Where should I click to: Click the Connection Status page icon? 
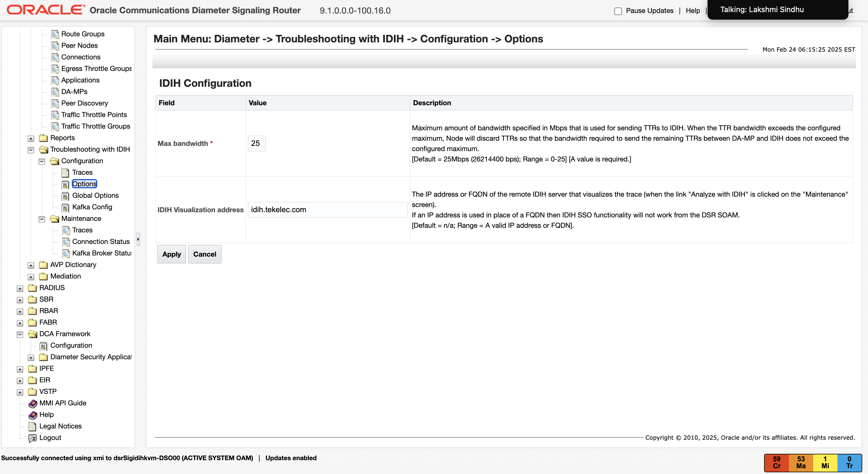click(66, 242)
